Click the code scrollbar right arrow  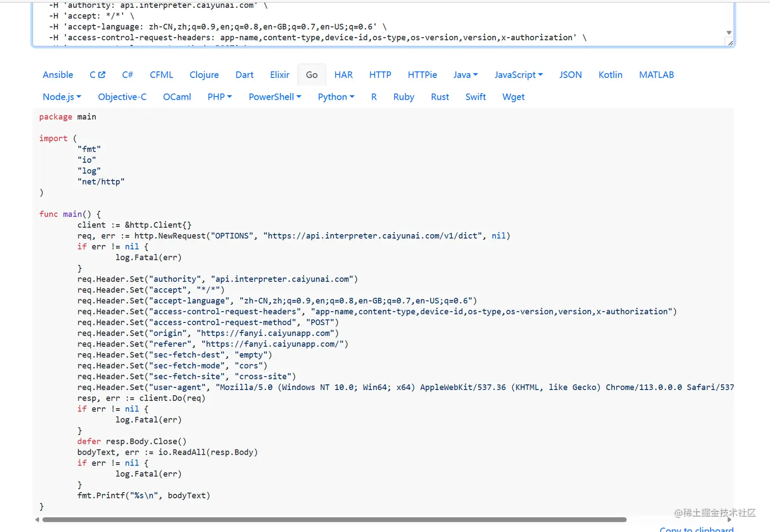(729, 520)
